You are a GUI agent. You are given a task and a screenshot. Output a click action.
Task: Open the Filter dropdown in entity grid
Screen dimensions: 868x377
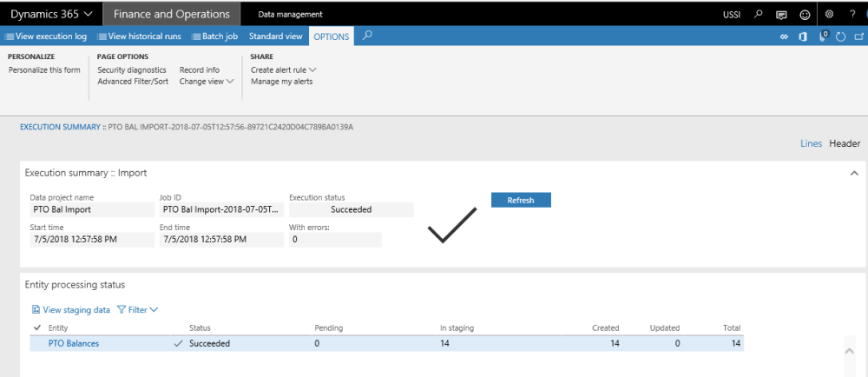137,309
